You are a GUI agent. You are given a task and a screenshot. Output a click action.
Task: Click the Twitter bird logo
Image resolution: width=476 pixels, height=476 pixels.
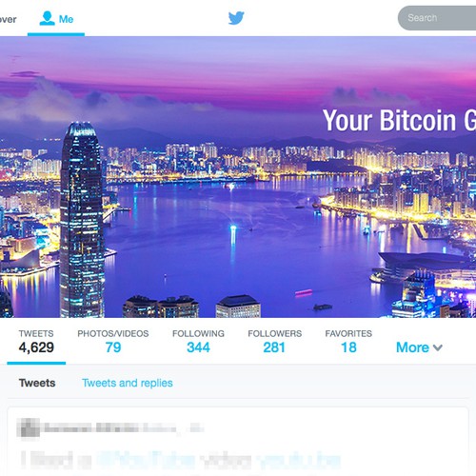click(x=236, y=18)
